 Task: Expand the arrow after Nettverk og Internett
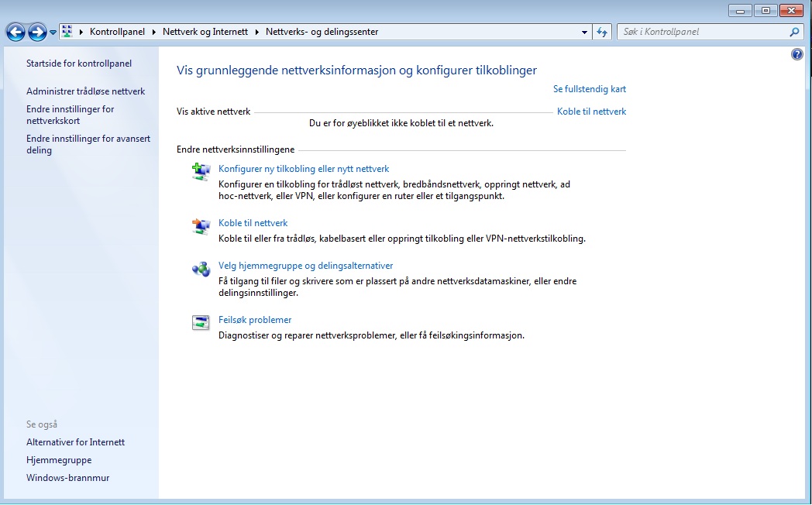(257, 32)
